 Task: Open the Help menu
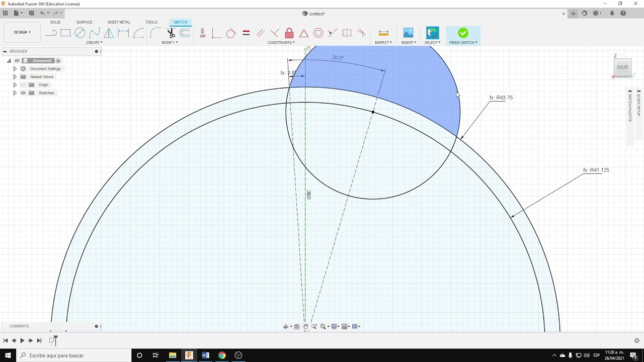[623, 14]
